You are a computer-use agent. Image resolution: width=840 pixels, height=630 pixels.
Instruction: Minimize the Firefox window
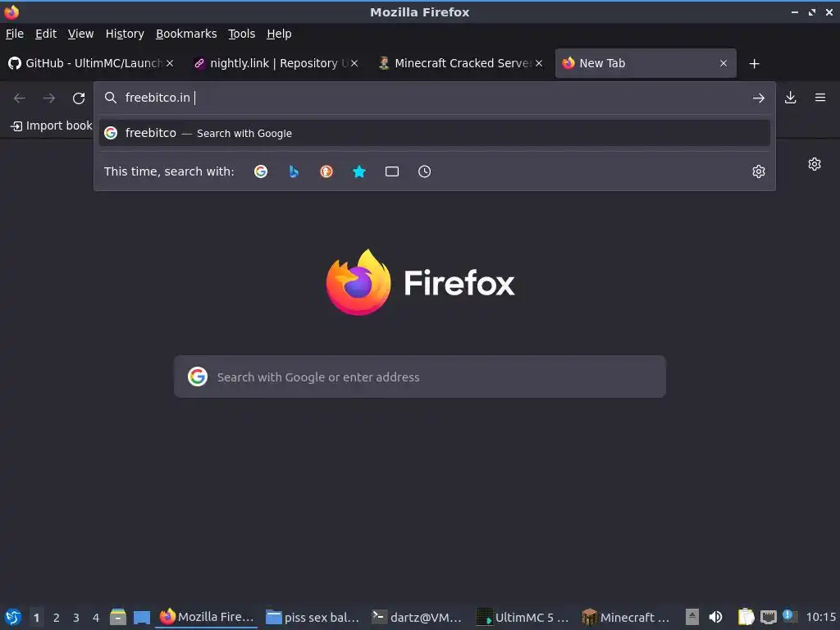click(x=794, y=11)
